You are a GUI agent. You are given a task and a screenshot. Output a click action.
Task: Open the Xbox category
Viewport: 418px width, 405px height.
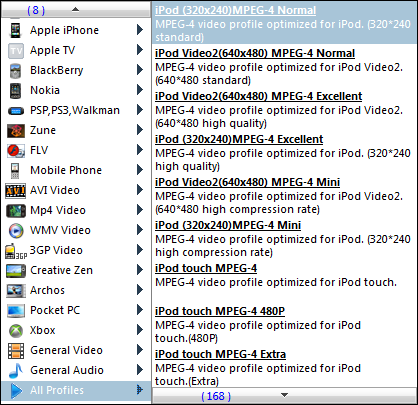pyautogui.click(x=76, y=330)
